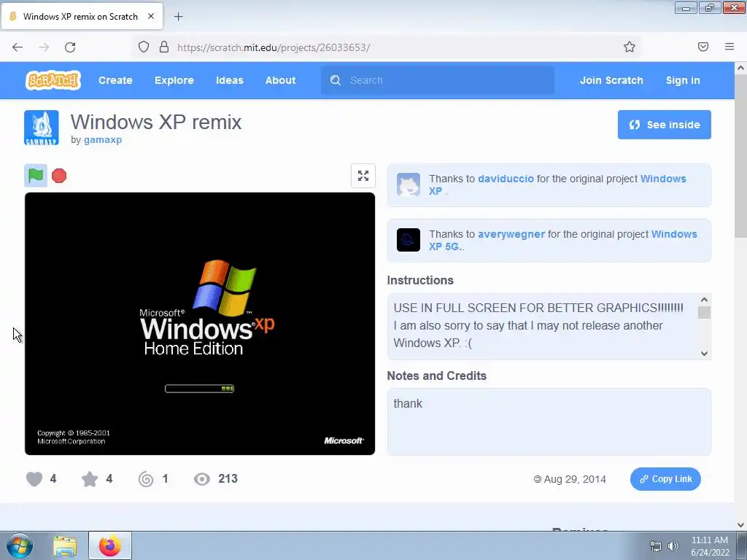Enter full screen mode for the project

(363, 176)
